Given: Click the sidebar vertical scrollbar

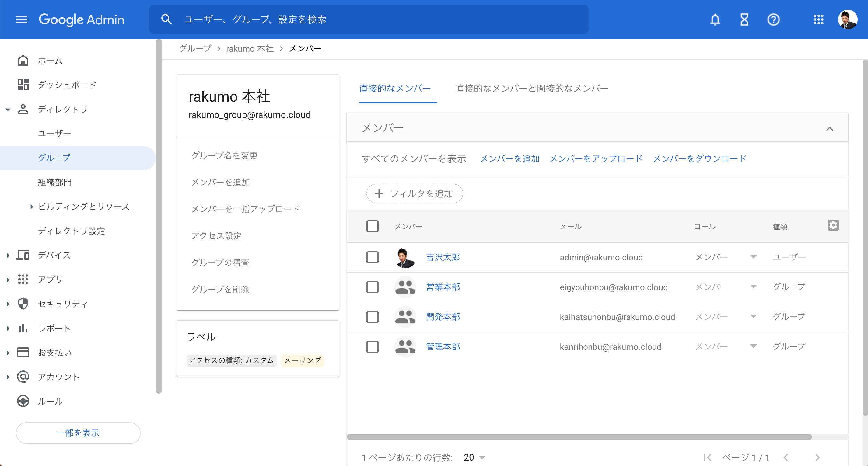Looking at the screenshot, I should [x=159, y=216].
